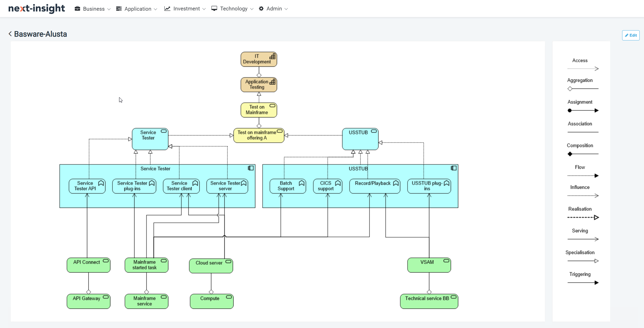Click the Edit button
Screen dimensions: 644x328
(631, 35)
